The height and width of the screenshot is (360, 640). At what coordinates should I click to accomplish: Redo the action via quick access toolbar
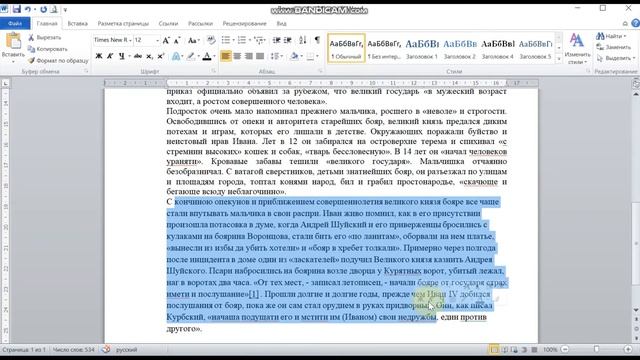pyautogui.click(x=43, y=9)
